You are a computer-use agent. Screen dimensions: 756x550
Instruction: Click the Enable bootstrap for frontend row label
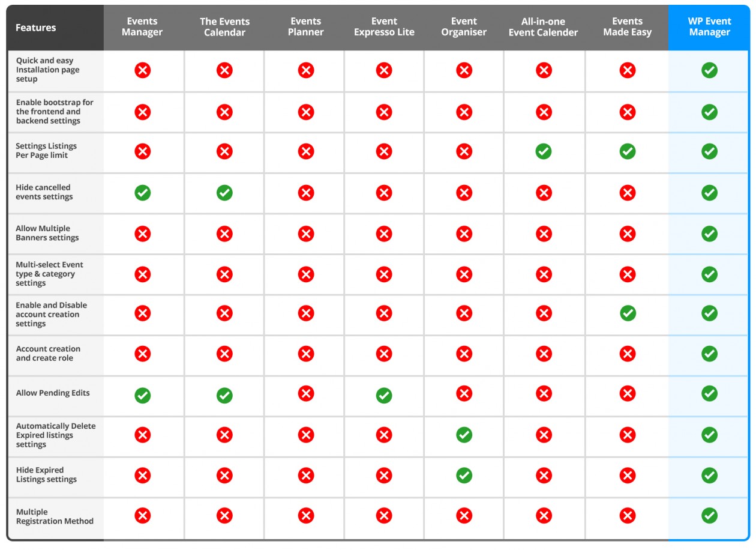(55, 112)
